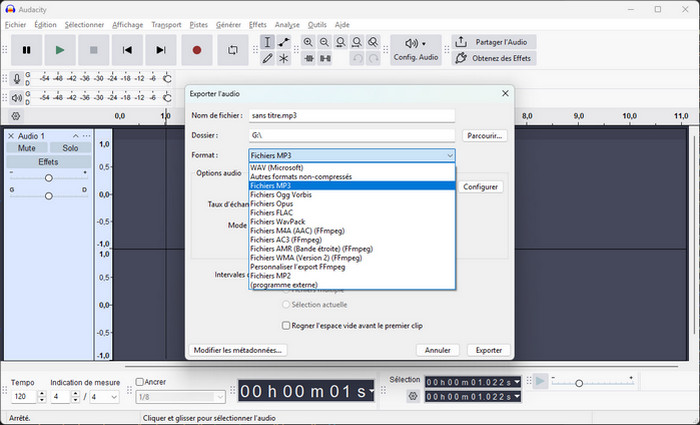The height and width of the screenshot is (425, 700).
Task: Select the Draw pencil tool
Action: click(267, 58)
